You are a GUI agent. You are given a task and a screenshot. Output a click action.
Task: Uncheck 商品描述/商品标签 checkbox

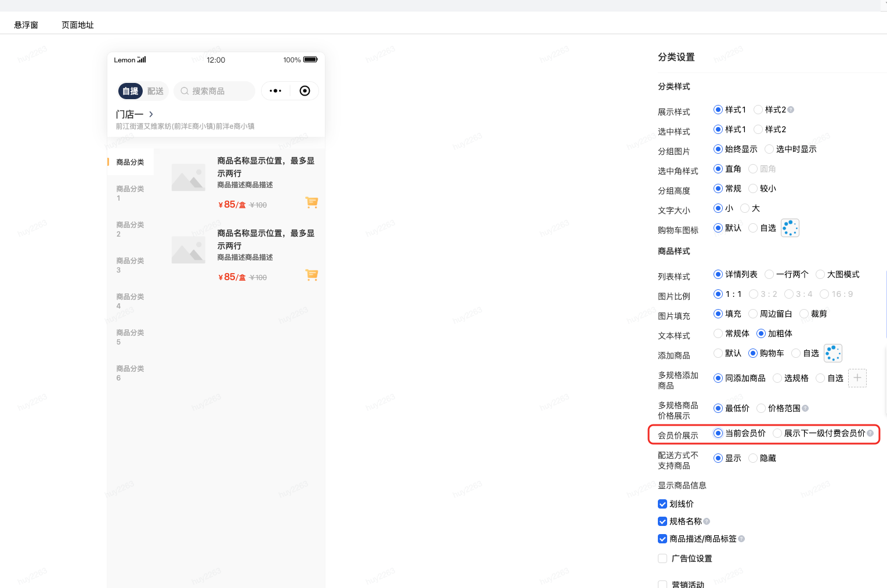pyautogui.click(x=662, y=539)
